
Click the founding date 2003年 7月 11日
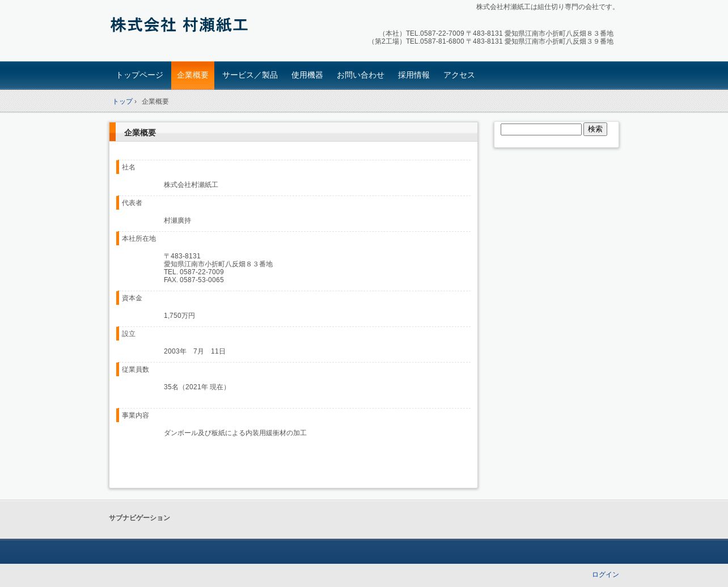tap(194, 351)
